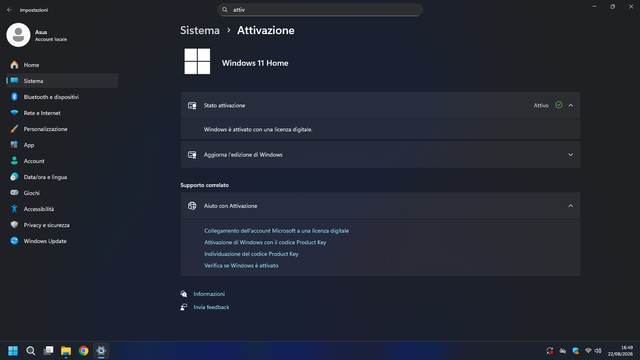Open the Wi-Fi network tray icon
Screen dimensions: 640x360
pos(588,351)
